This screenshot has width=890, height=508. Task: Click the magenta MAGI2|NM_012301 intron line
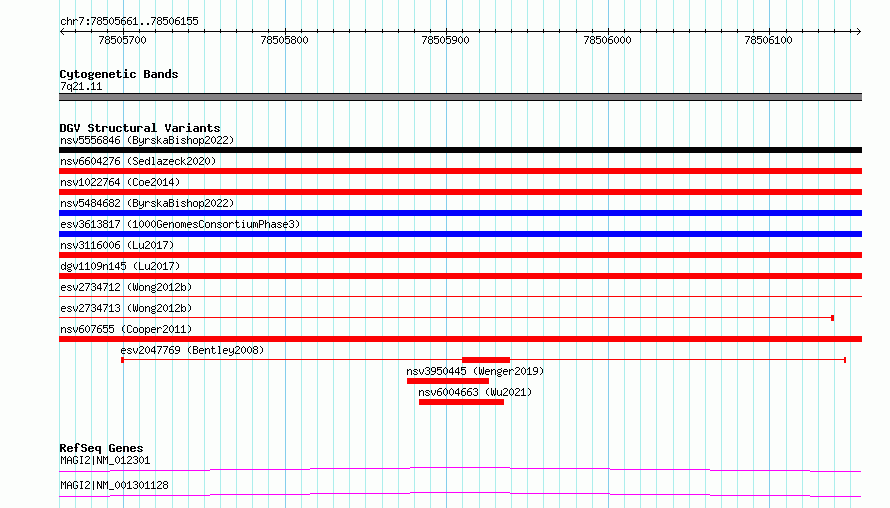(460, 469)
